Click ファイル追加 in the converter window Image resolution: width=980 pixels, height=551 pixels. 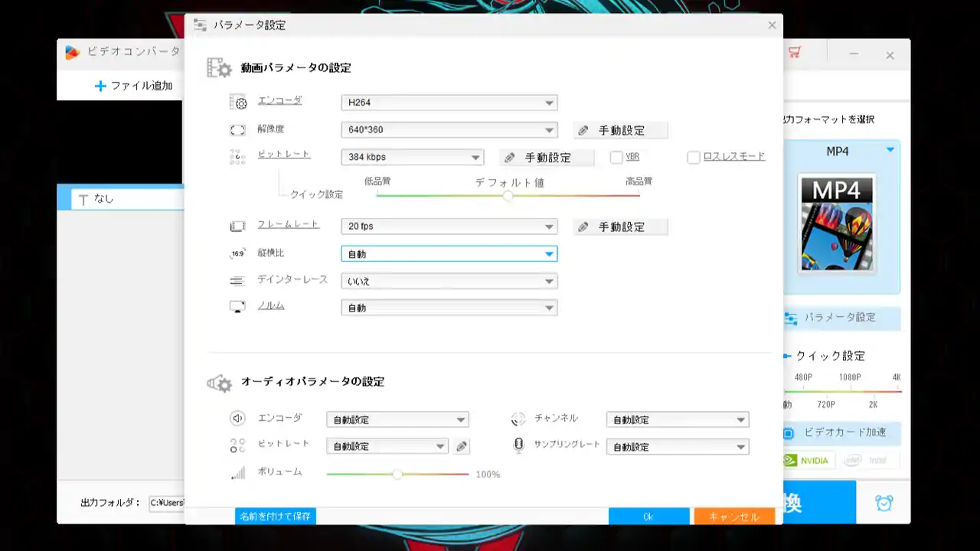[x=134, y=86]
